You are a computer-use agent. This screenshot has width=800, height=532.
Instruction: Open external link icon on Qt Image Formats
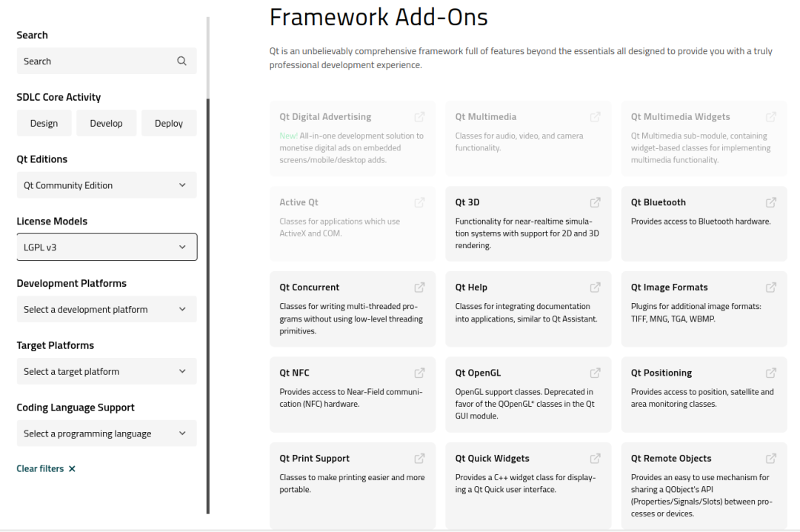tap(771, 287)
